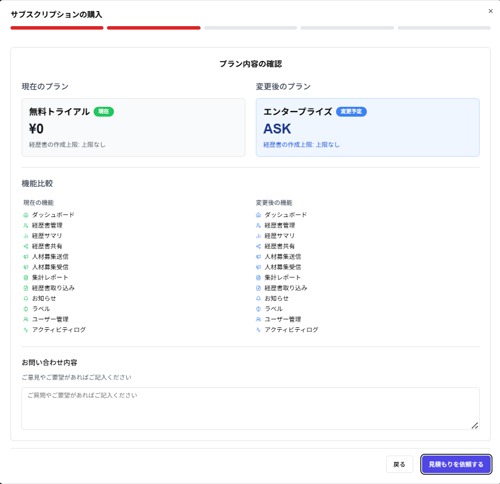Select the エンタープライズ plan card
The height and width of the screenshot is (484, 500).
click(x=368, y=127)
